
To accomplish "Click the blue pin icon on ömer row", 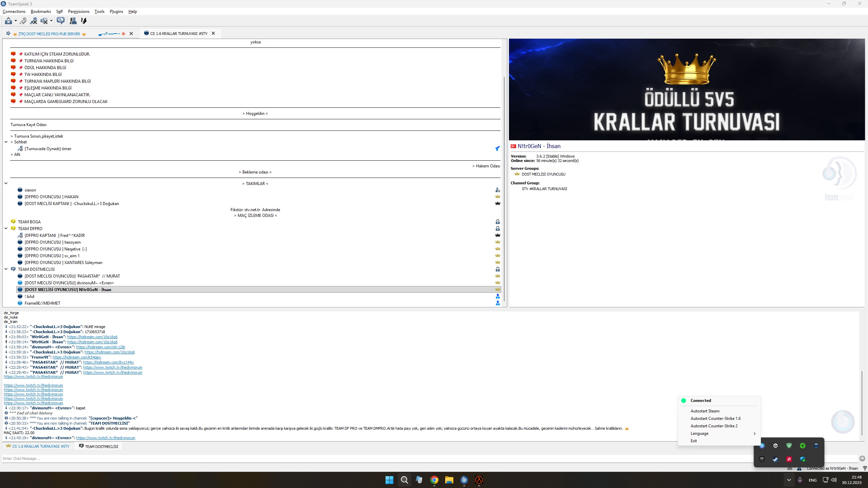I will pyautogui.click(x=497, y=149).
